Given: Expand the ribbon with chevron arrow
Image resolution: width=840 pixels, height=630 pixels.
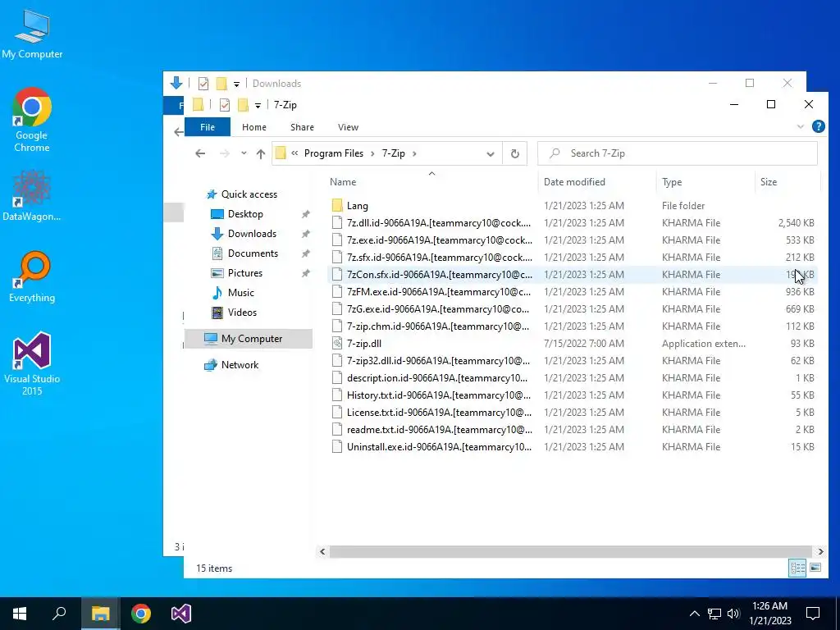Looking at the screenshot, I should point(801,127).
